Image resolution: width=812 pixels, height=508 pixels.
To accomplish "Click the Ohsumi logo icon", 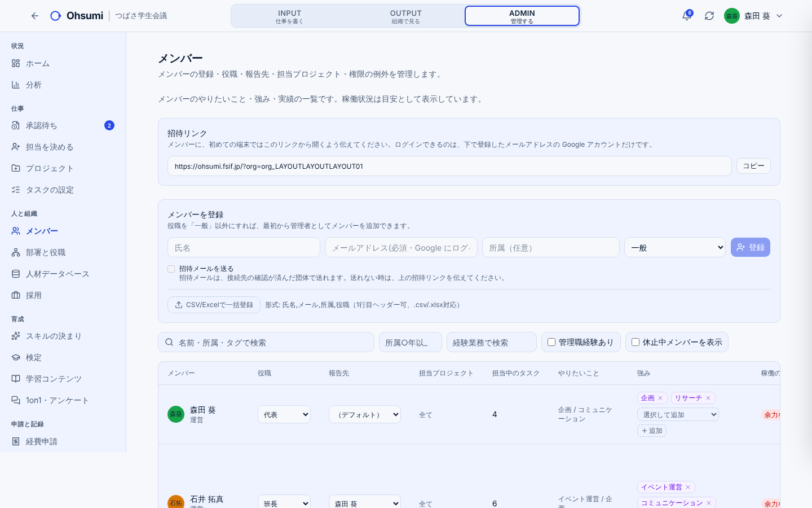I will click(55, 16).
